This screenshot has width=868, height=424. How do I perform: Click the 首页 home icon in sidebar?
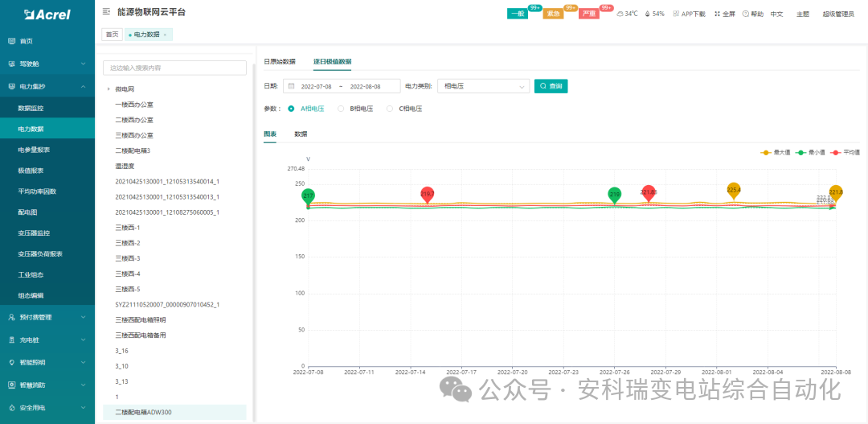[11, 41]
